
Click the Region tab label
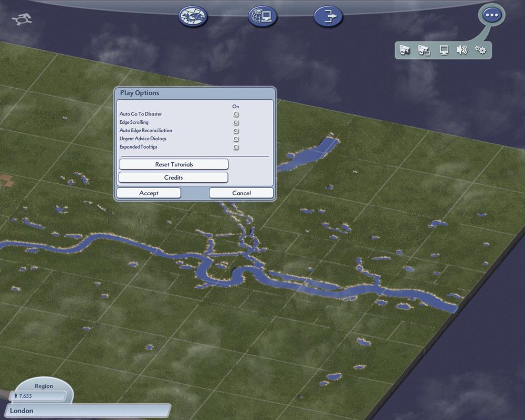coord(44,386)
